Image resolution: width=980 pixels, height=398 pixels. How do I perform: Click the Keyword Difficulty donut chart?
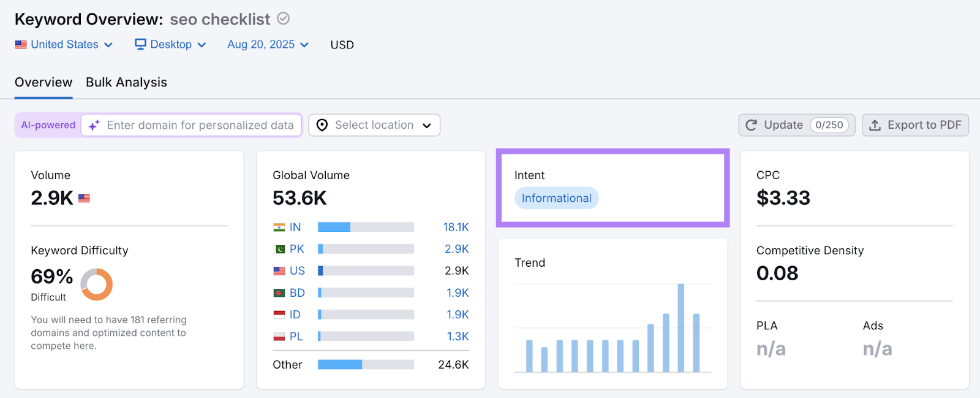pyautogui.click(x=96, y=284)
